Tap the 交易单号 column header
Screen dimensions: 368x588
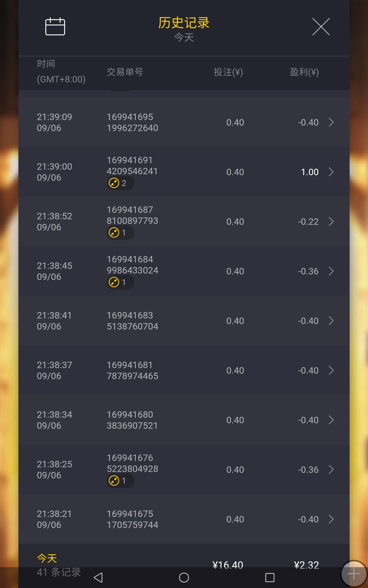pyautogui.click(x=125, y=72)
